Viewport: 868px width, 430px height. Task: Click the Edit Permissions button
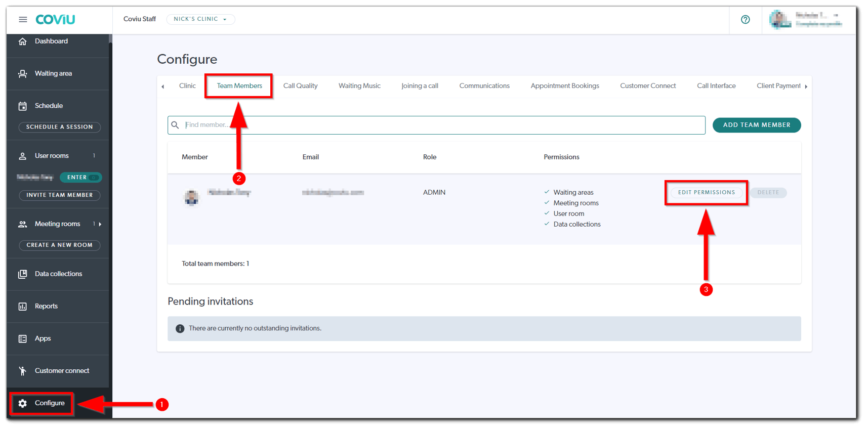point(707,192)
